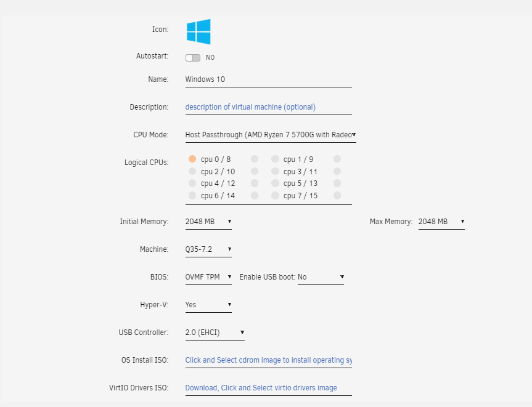532x407 pixels.
Task: Click the 'BIOS:' label
Action: click(159, 277)
